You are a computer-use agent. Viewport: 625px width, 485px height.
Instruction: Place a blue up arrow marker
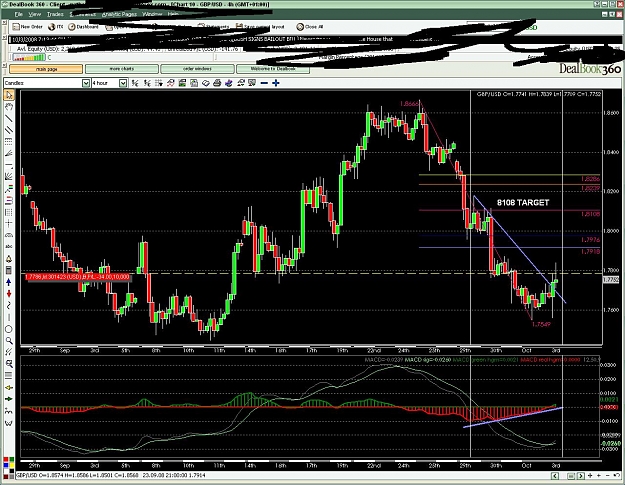(9, 282)
